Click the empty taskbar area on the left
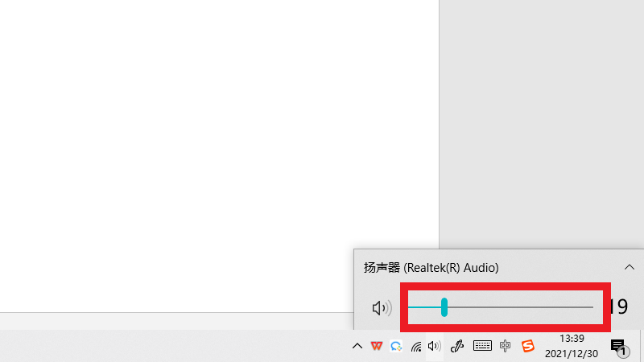644x362 pixels. tap(161, 346)
